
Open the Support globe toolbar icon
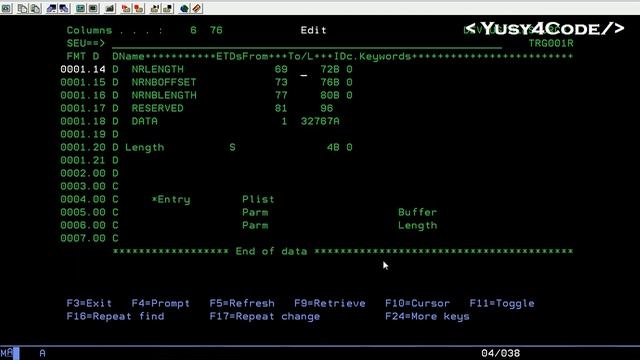(x=184, y=8)
